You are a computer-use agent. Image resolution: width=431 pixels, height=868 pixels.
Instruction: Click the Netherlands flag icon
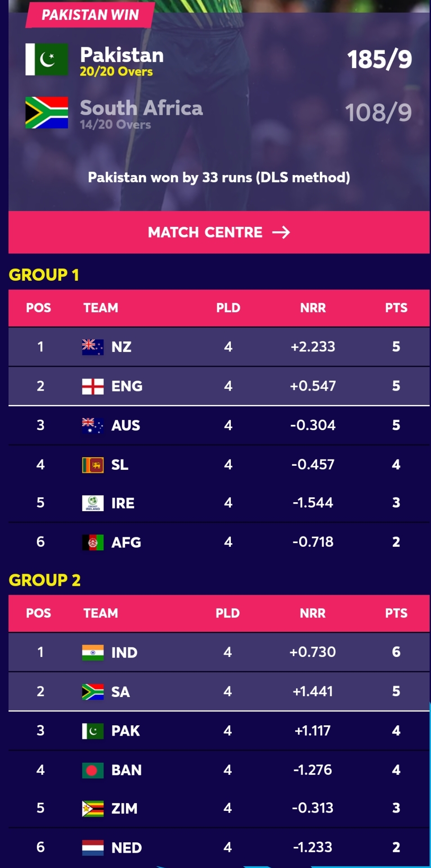[x=93, y=848]
